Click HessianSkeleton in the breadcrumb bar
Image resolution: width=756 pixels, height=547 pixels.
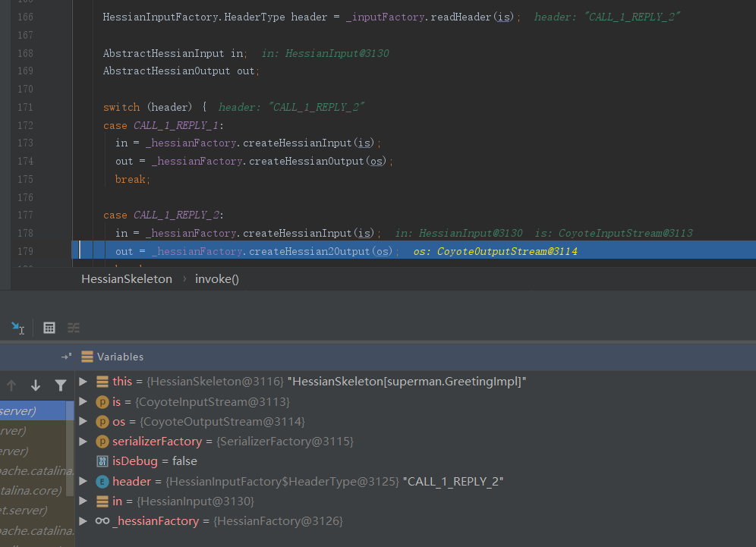pyautogui.click(x=127, y=278)
